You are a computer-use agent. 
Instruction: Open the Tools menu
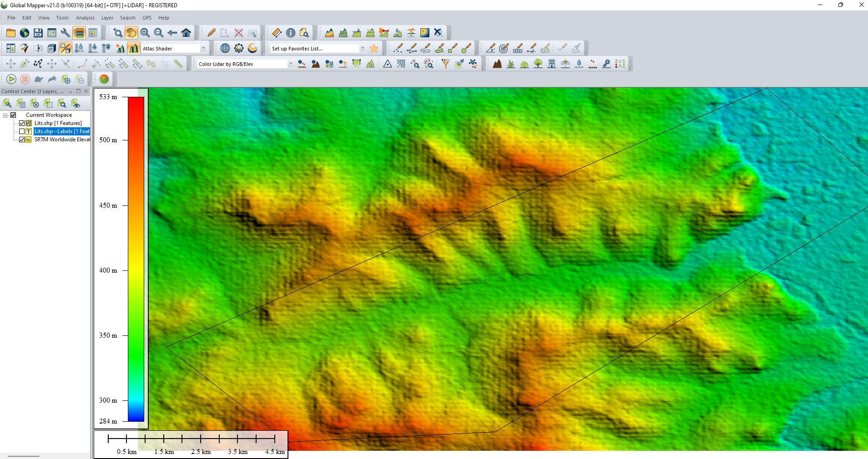click(62, 18)
